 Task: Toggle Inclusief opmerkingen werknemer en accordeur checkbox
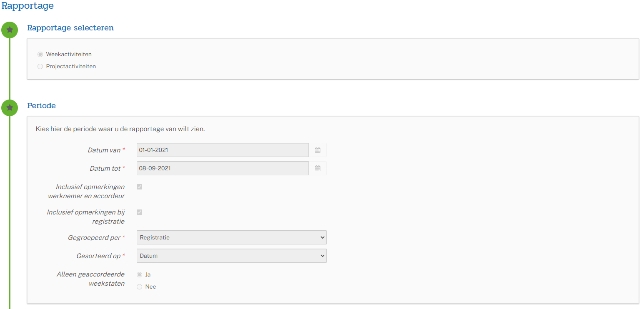tap(139, 187)
